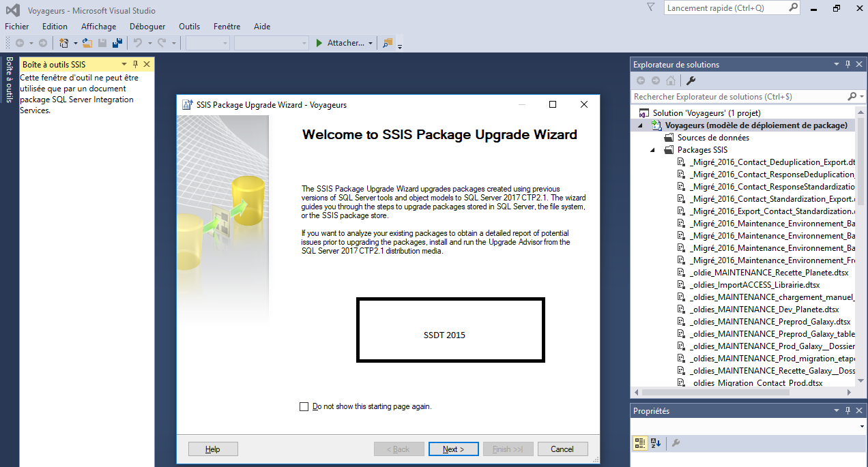
Task: Click the Solution Explorer horizontal scrollbar
Action: click(717, 392)
